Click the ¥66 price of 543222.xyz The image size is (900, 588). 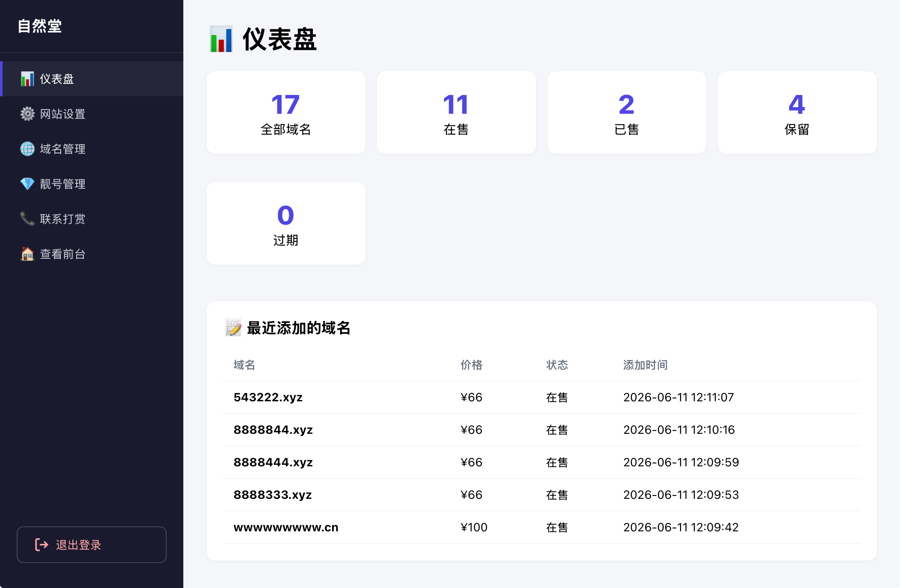471,398
